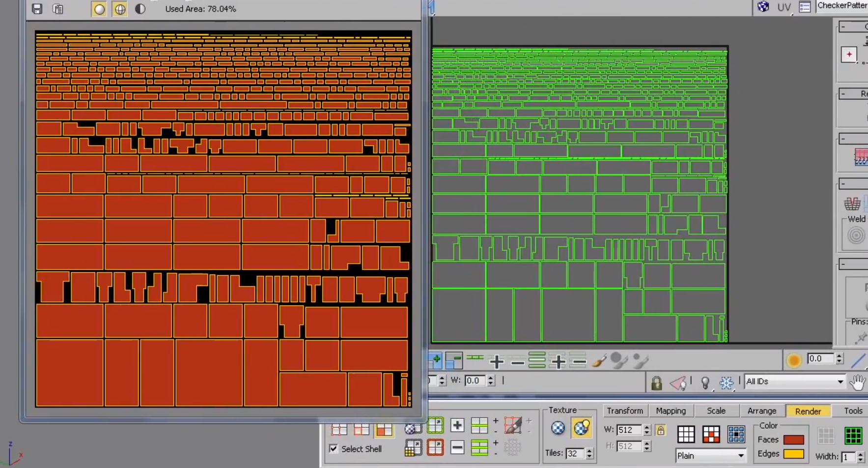The height and width of the screenshot is (468, 868).
Task: Click the padlock lock selection icon
Action: pos(656,382)
